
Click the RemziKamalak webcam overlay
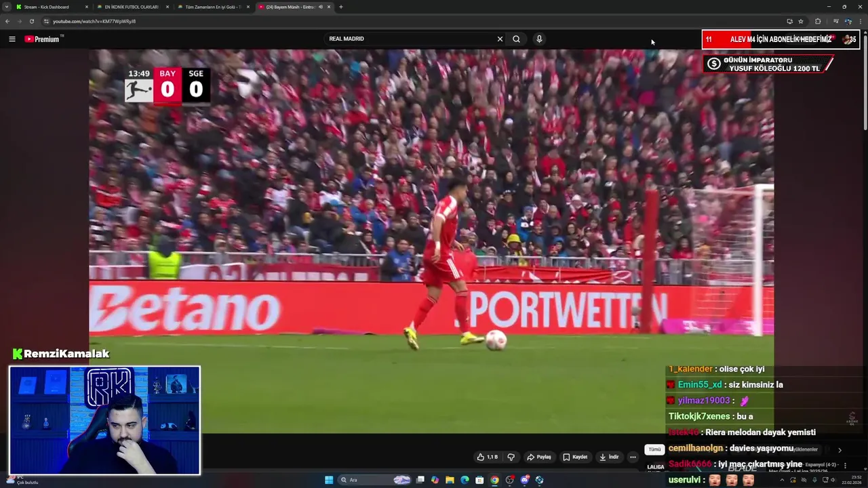point(104,420)
